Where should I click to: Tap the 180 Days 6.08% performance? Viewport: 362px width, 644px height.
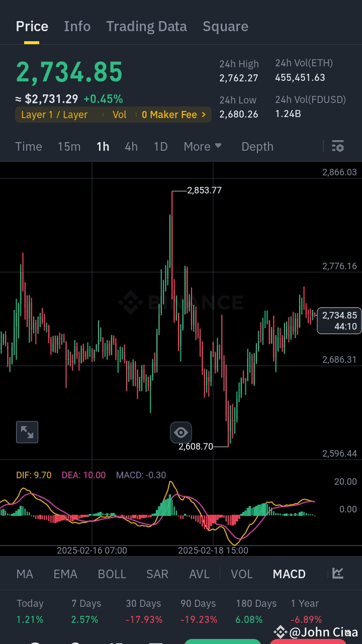[x=256, y=611]
